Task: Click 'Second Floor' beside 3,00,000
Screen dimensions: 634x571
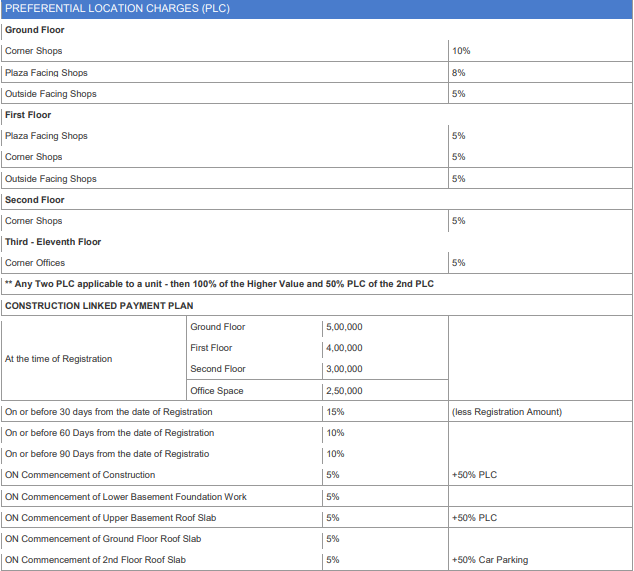Action: pos(218,369)
